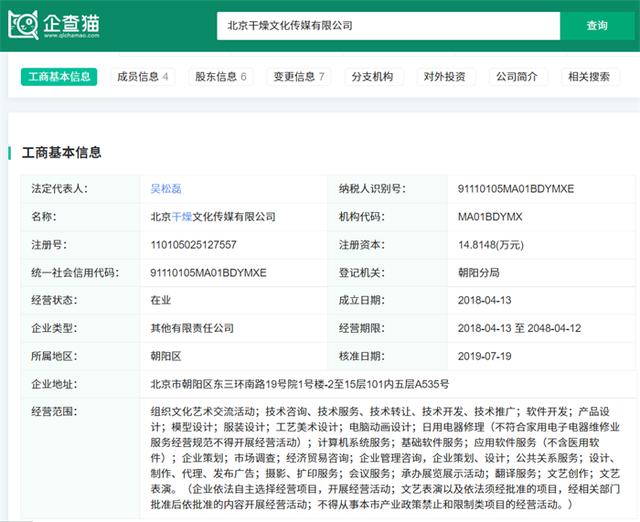
Task: Click business status 在业
Action: (x=161, y=300)
